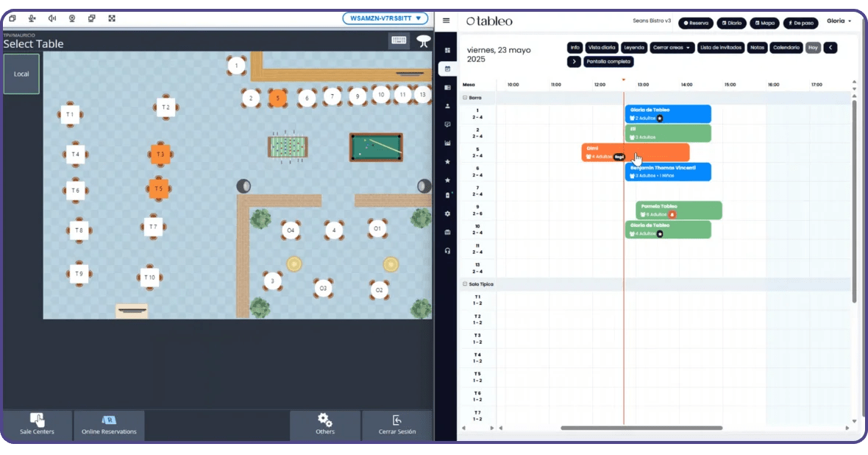Go to next day arrow button

click(574, 62)
